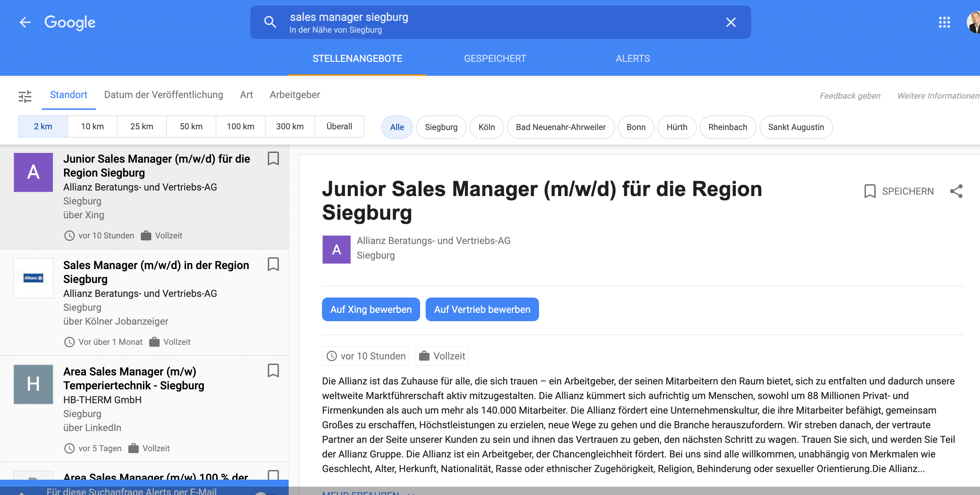Apply via Auf Xing bewerben
This screenshot has width=980, height=495.
(x=371, y=309)
